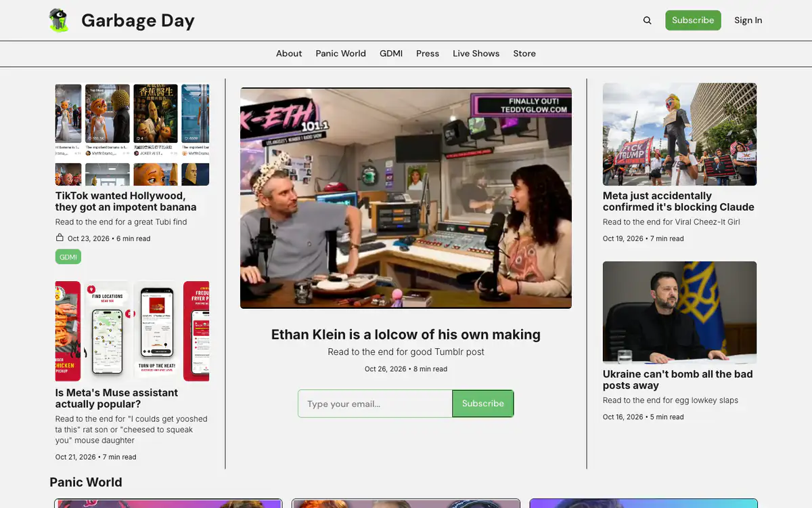Click the green Subscribe button in header
Image resolution: width=812 pixels, height=508 pixels.
click(693, 20)
